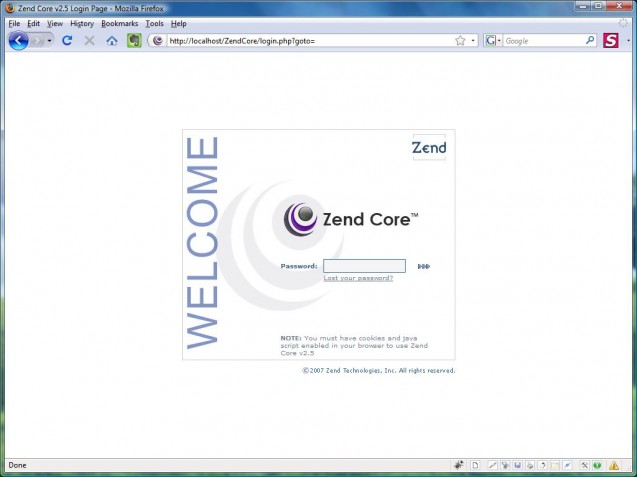Click the magnifying glass search icon
This screenshot has width=637, height=477.
(590, 40)
